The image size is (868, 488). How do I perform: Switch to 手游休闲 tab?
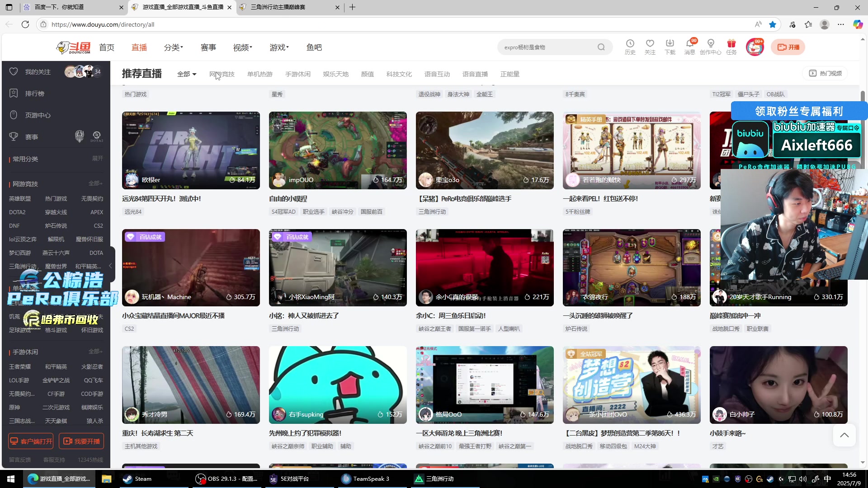(298, 74)
